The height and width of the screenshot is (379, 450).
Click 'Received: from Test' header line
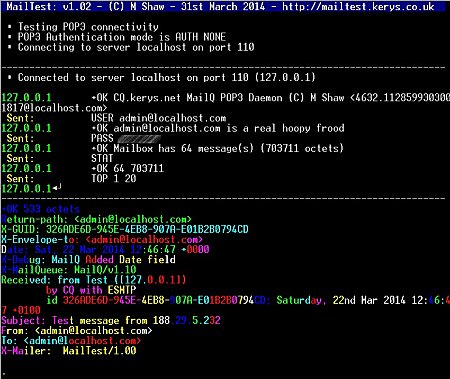point(94,280)
